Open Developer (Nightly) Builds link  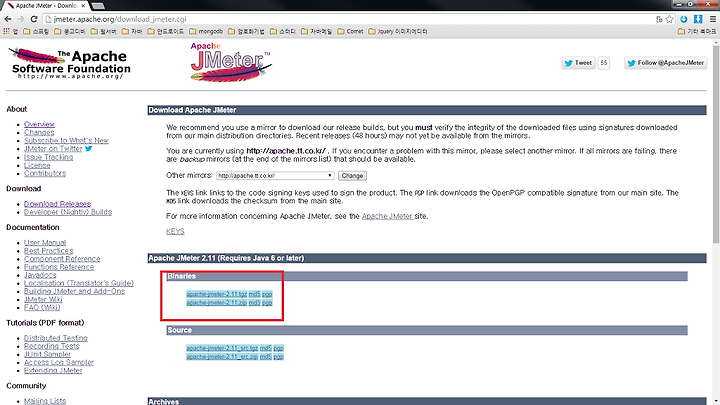[68, 212]
